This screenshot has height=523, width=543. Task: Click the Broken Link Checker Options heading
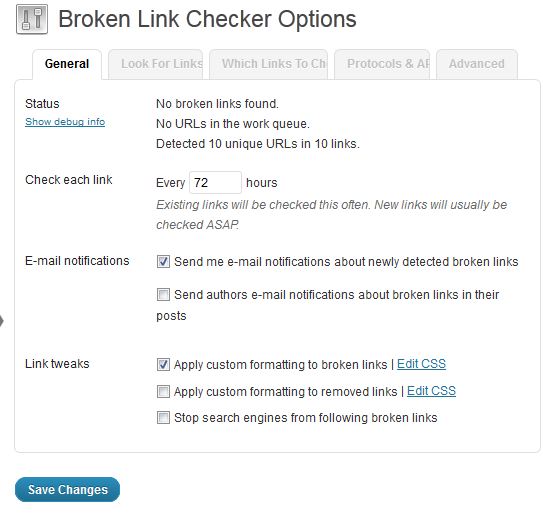[x=207, y=19]
